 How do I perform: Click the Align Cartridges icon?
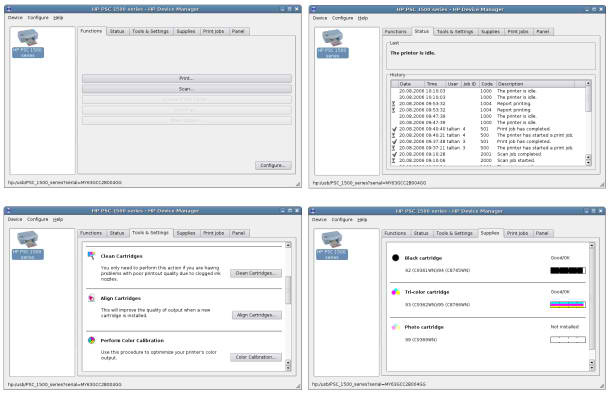click(91, 298)
